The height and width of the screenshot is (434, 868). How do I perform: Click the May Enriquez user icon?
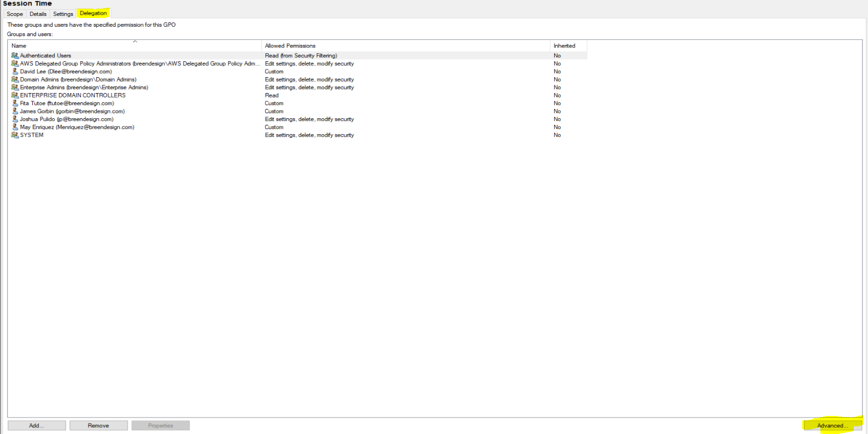tap(15, 127)
